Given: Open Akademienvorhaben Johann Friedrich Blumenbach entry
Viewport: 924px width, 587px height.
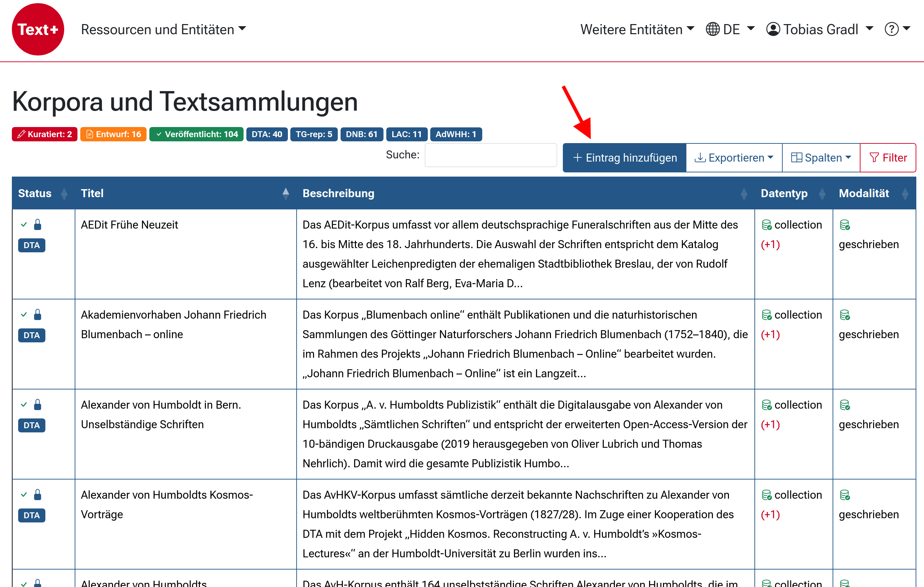Looking at the screenshot, I should pyautogui.click(x=173, y=325).
